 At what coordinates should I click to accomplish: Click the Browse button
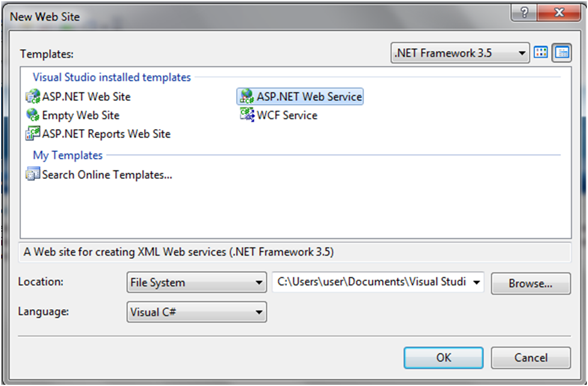pos(530,283)
